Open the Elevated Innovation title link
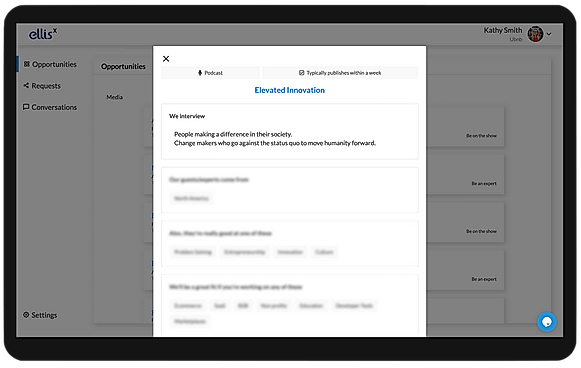The image size is (581, 368). (x=289, y=90)
